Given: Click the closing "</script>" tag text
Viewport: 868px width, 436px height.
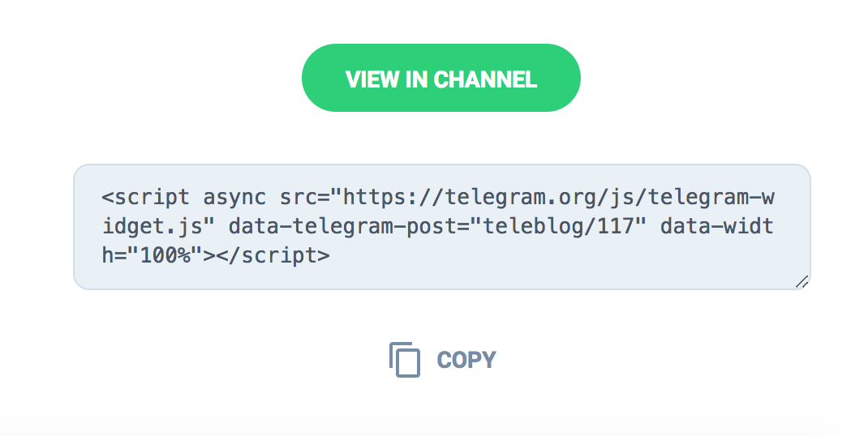Looking at the screenshot, I should [273, 255].
